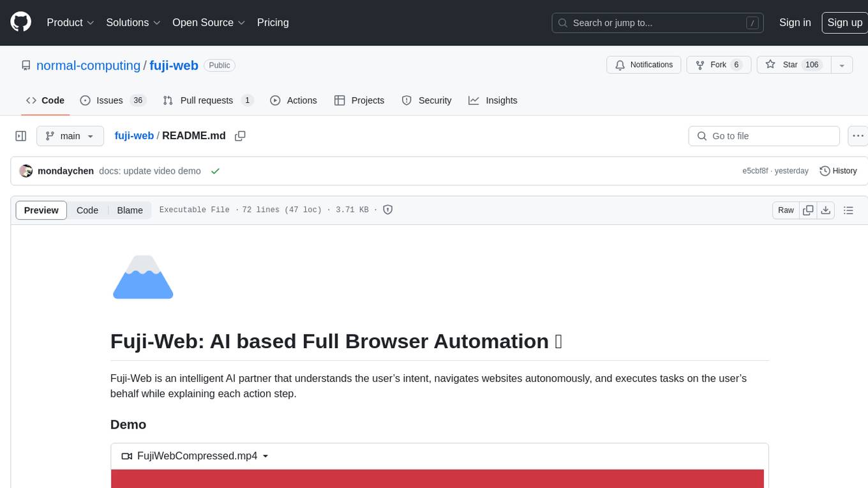Switch to the Actions tab

tap(294, 100)
